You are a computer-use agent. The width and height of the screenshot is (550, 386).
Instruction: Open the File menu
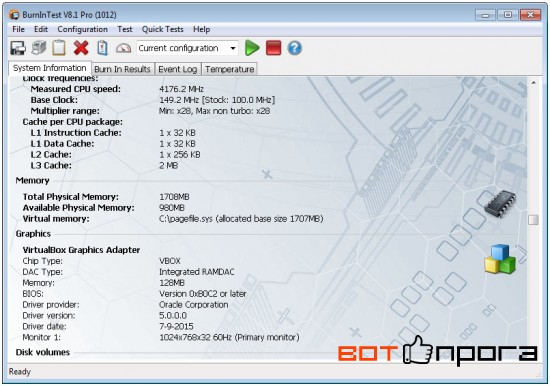click(18, 29)
